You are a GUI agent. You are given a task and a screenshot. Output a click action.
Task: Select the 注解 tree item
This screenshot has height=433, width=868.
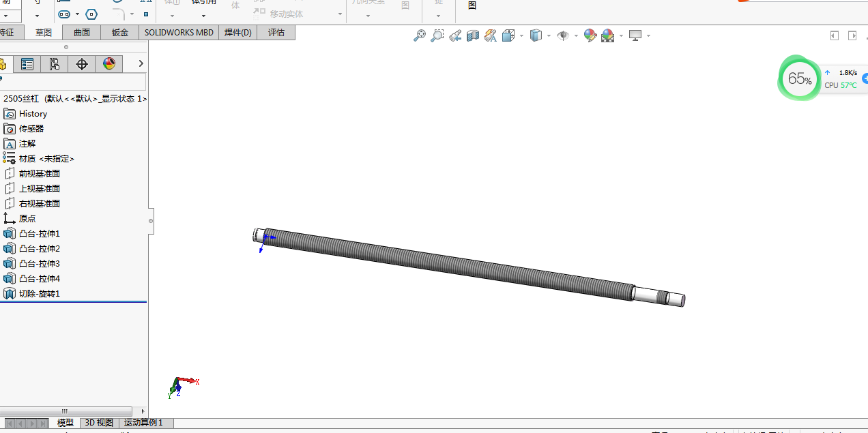[27, 144]
